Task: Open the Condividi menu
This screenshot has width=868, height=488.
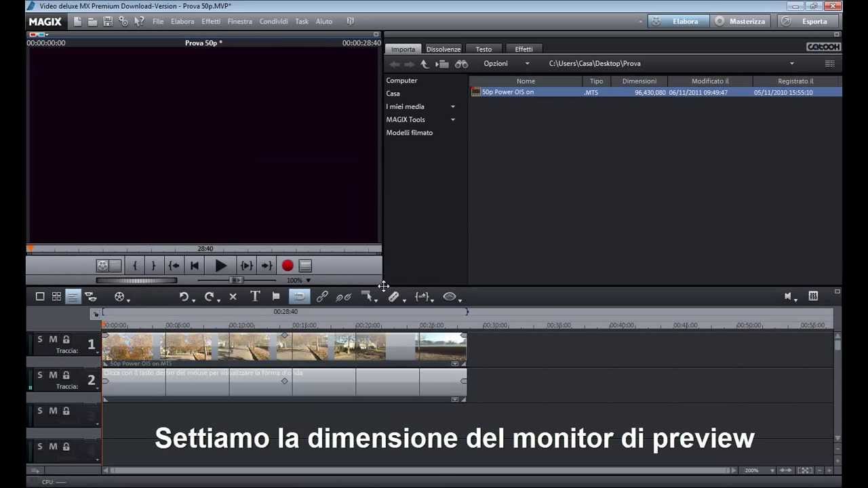Action: [274, 22]
